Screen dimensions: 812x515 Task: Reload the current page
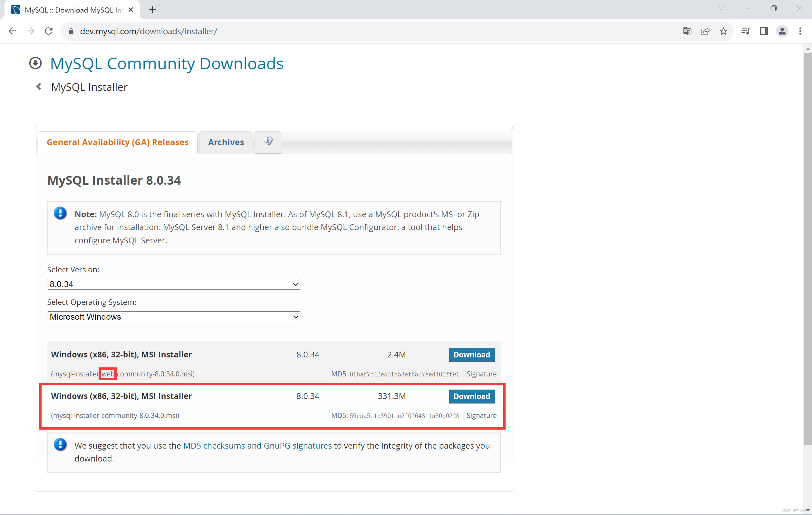(49, 31)
